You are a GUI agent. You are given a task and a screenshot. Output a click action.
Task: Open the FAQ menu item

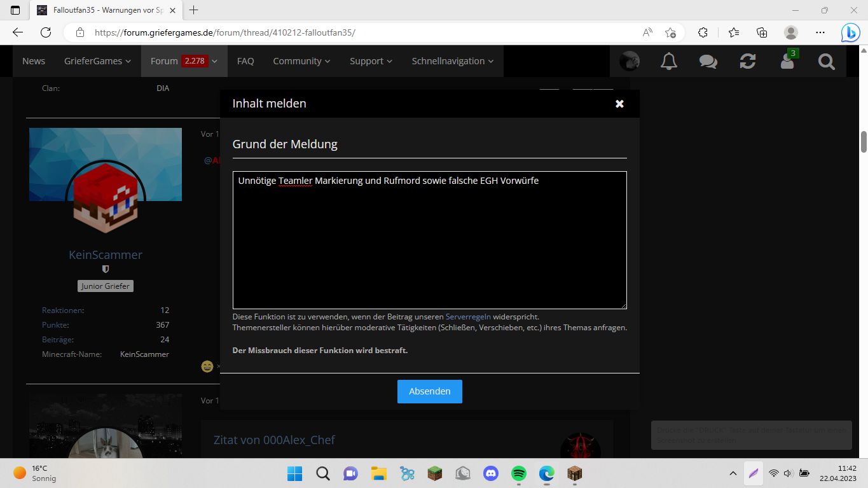(x=245, y=61)
